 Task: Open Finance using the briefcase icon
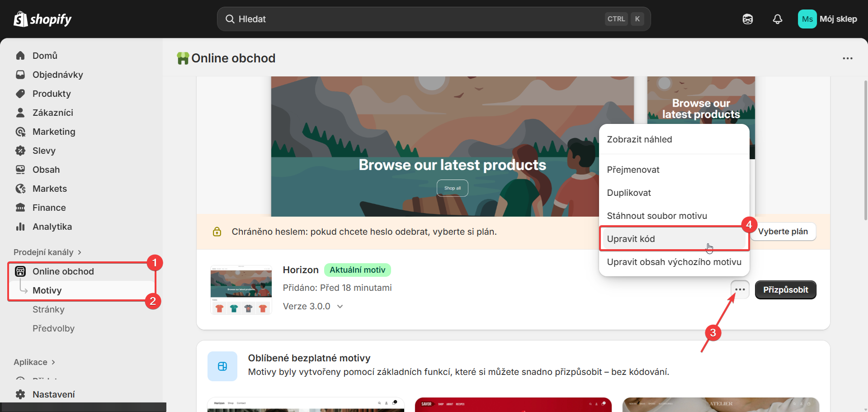click(20, 208)
